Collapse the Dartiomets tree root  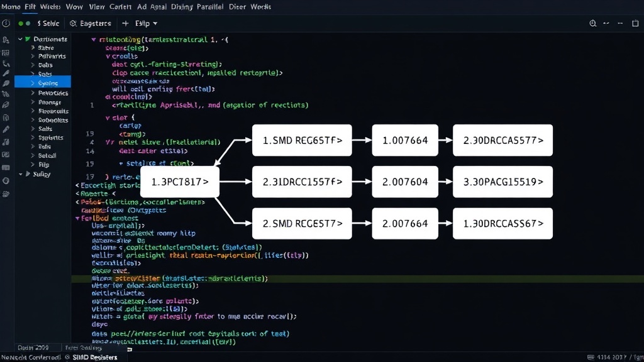pos(20,39)
